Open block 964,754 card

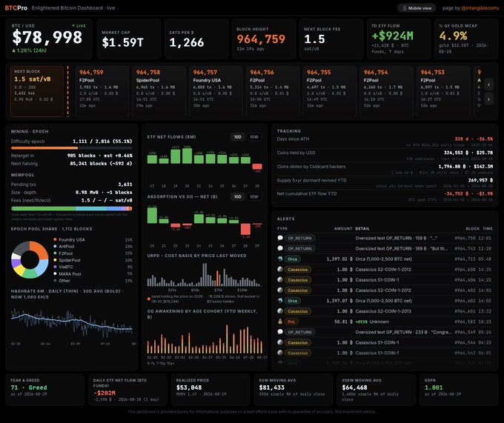(387, 91)
